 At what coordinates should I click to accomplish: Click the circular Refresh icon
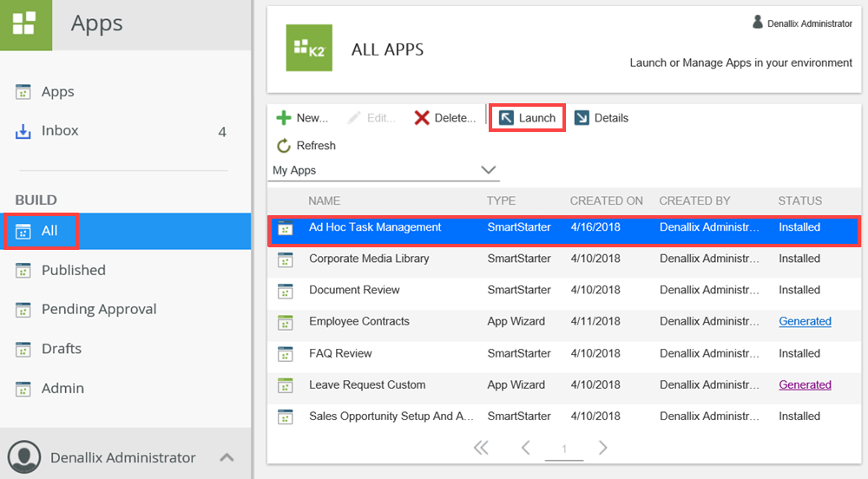click(284, 146)
